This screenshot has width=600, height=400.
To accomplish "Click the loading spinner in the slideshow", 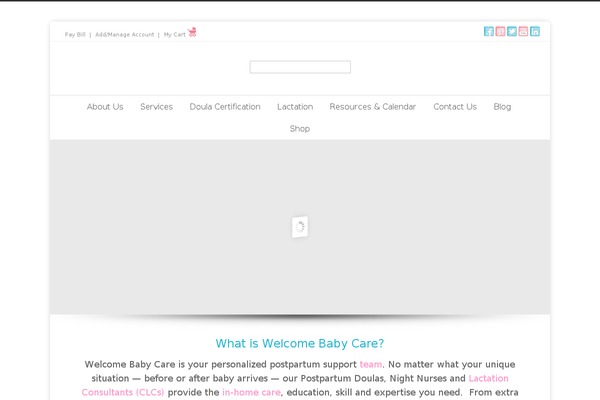I will click(300, 227).
